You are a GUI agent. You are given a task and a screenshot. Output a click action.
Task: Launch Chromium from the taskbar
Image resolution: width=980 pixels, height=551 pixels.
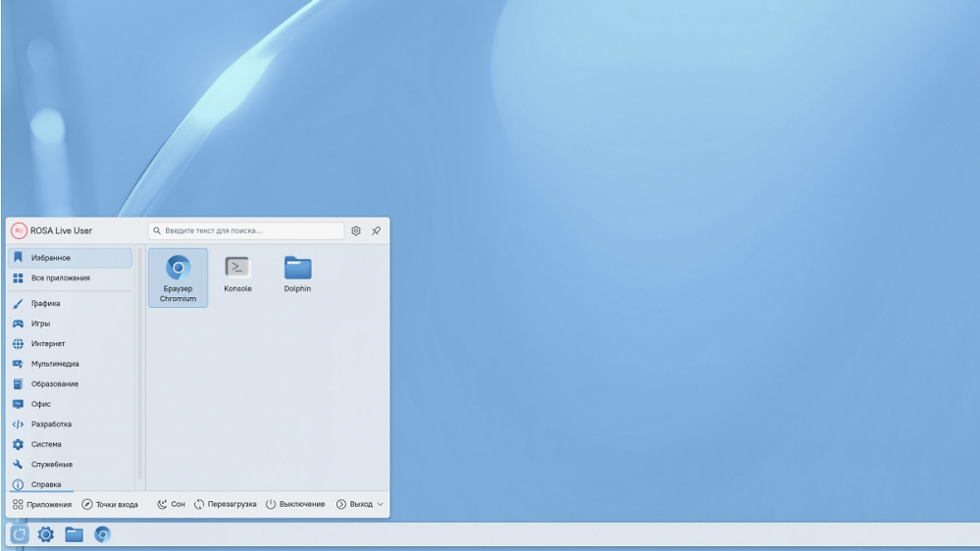tap(102, 534)
